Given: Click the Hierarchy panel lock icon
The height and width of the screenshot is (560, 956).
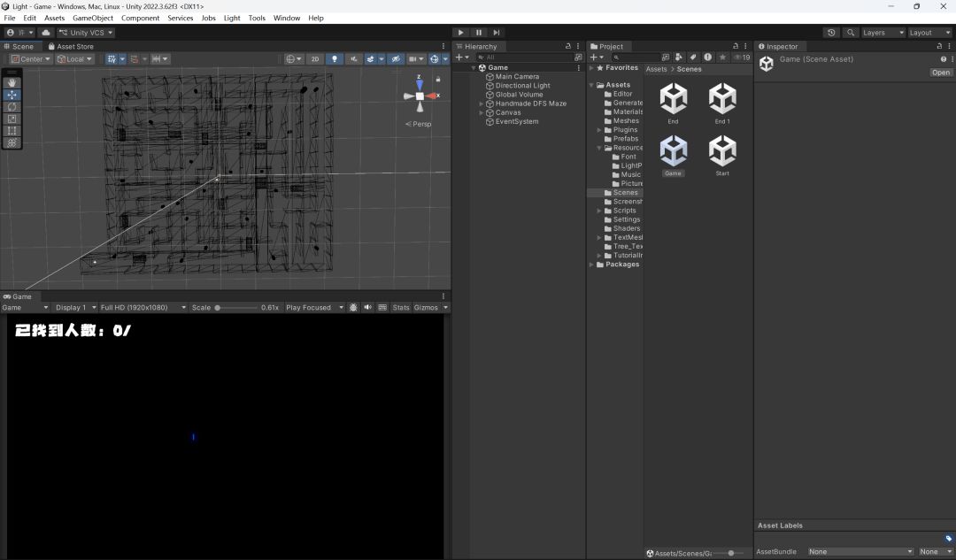Looking at the screenshot, I should coord(568,46).
